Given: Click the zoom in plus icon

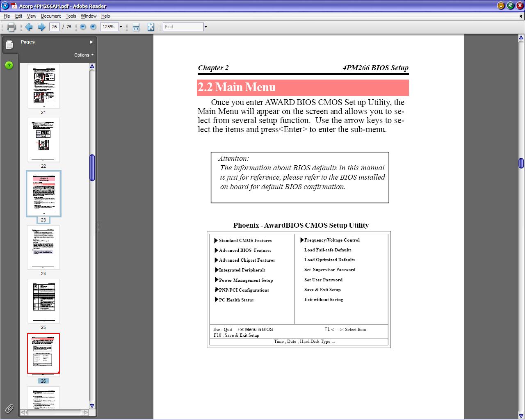Looking at the screenshot, I should tap(93, 27).
